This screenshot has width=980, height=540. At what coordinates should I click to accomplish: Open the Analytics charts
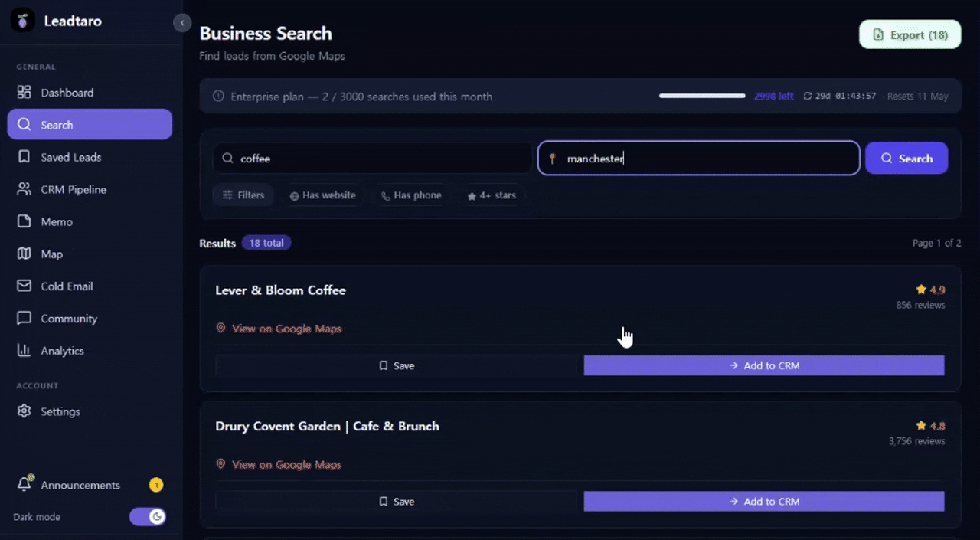coord(62,350)
